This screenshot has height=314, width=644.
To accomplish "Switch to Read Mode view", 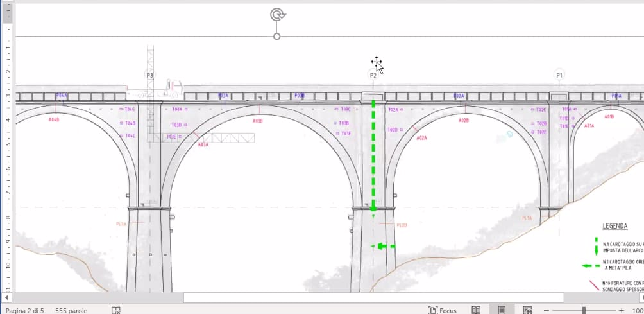I will point(477,310).
